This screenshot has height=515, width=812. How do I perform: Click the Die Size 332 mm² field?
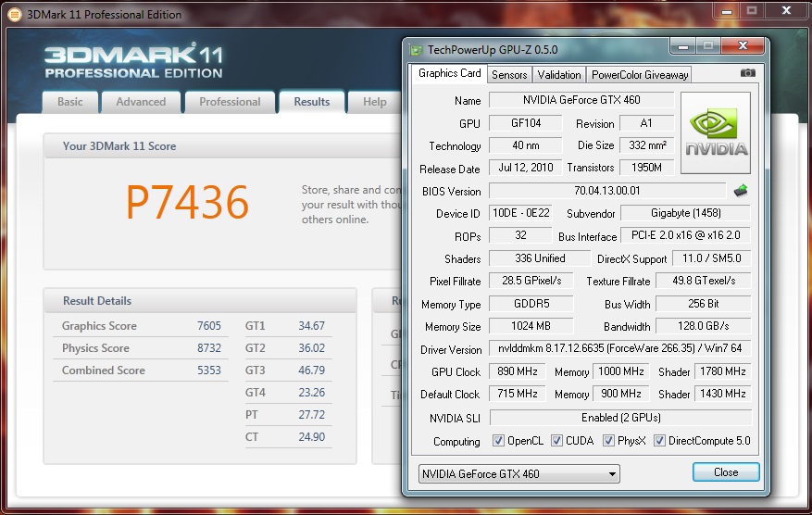pos(646,145)
